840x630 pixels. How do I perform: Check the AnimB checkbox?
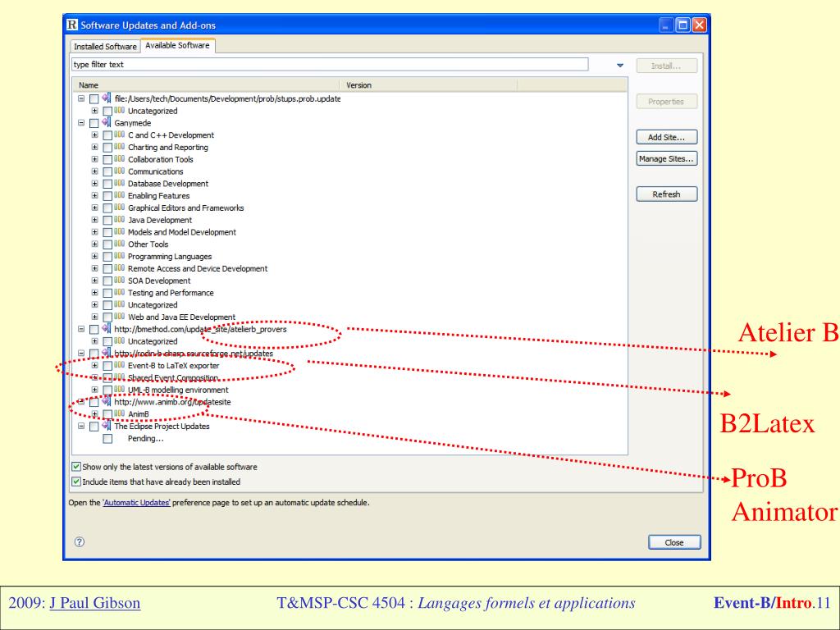coord(107,414)
